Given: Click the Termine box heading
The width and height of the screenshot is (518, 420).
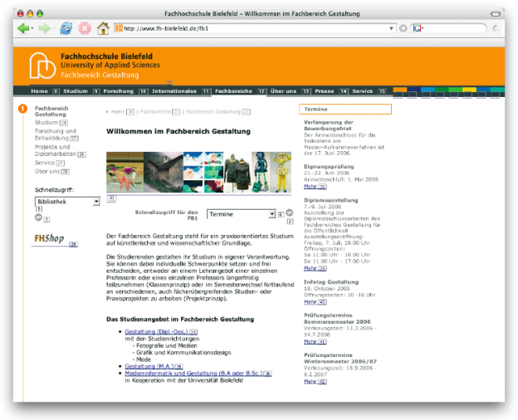Looking at the screenshot, I should (x=345, y=109).
